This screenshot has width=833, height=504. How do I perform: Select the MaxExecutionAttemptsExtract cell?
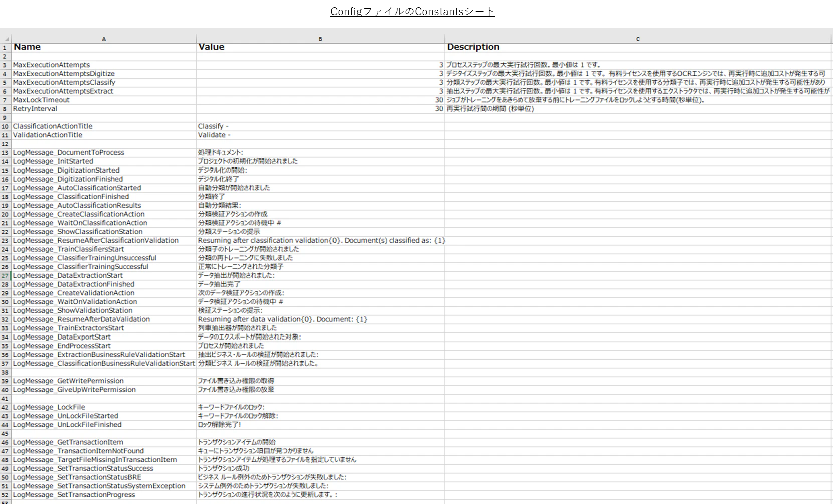(x=104, y=91)
